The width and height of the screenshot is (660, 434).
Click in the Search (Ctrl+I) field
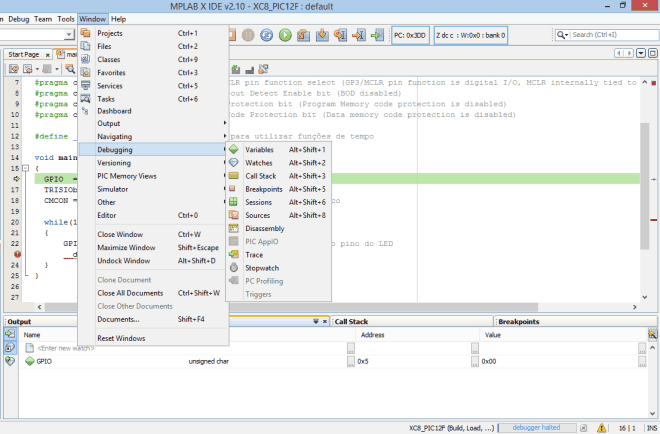(614, 35)
